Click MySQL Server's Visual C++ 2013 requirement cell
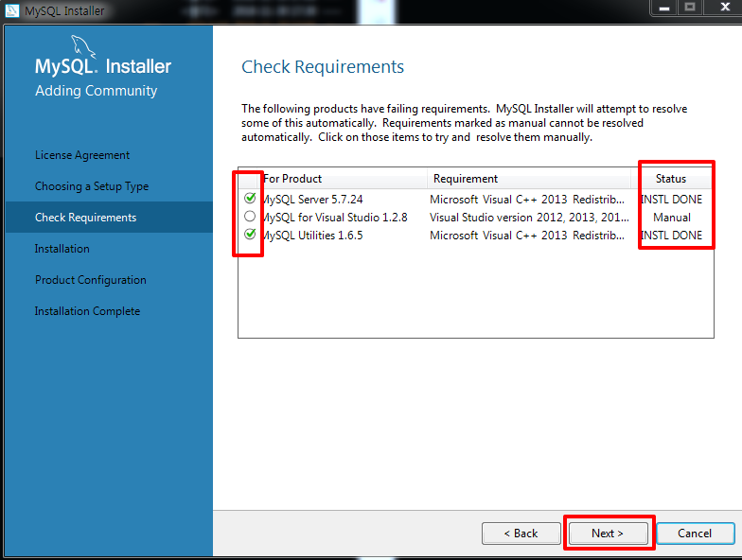Viewport: 742px width, 560px height. (x=526, y=199)
